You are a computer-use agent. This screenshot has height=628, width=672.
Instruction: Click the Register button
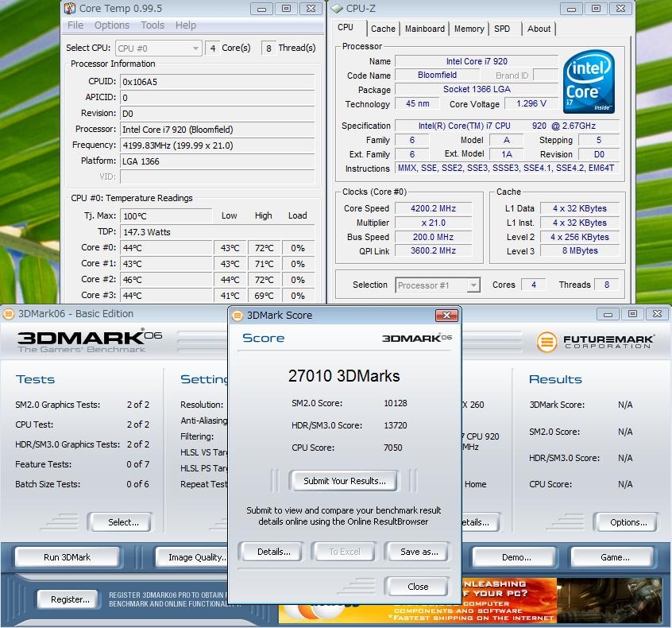click(70, 599)
